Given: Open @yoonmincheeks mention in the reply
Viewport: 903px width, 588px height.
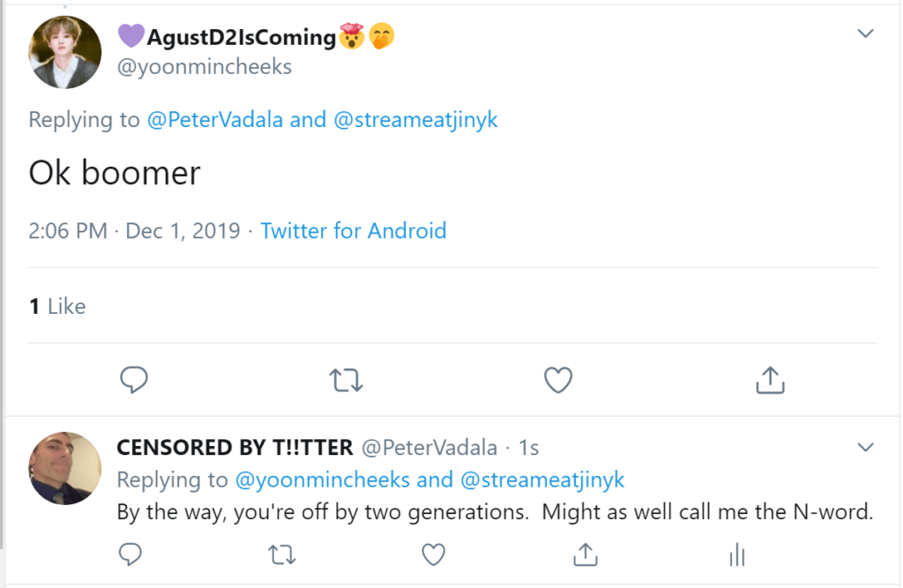Looking at the screenshot, I should 322,480.
